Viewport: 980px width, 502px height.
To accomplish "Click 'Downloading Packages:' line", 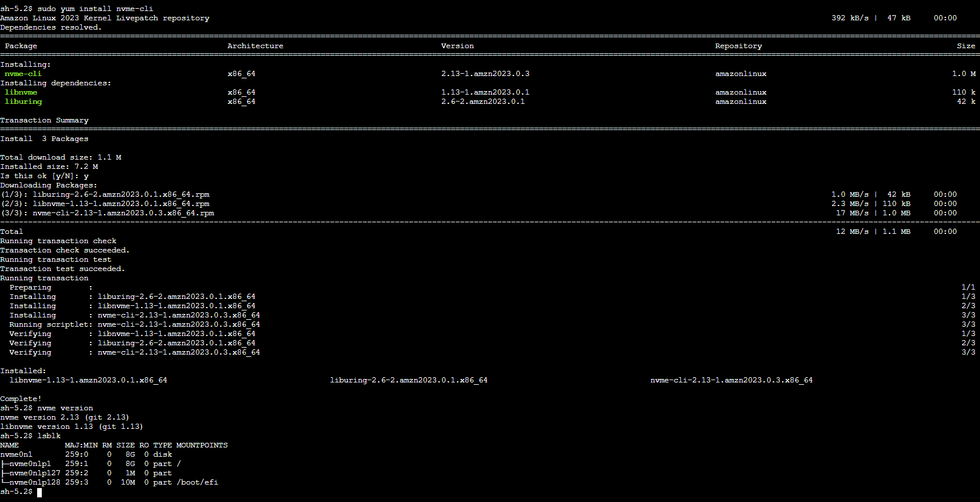I will [x=49, y=185].
